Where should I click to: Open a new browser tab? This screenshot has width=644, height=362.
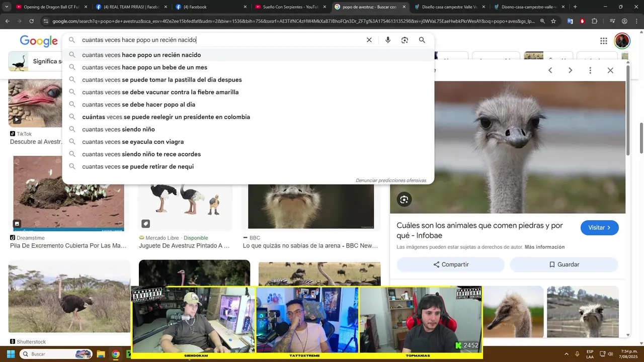(x=575, y=7)
